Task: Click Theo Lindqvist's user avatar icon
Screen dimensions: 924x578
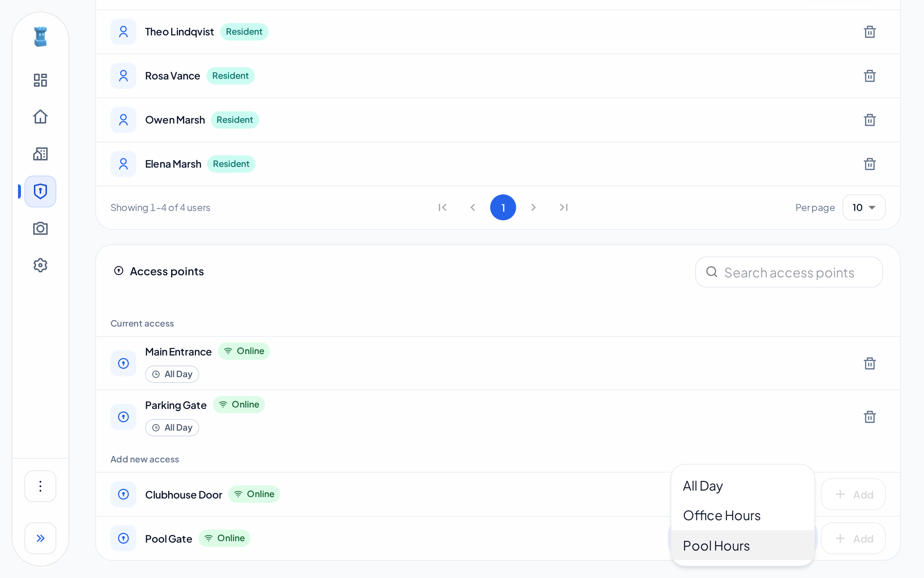Action: coord(123,32)
